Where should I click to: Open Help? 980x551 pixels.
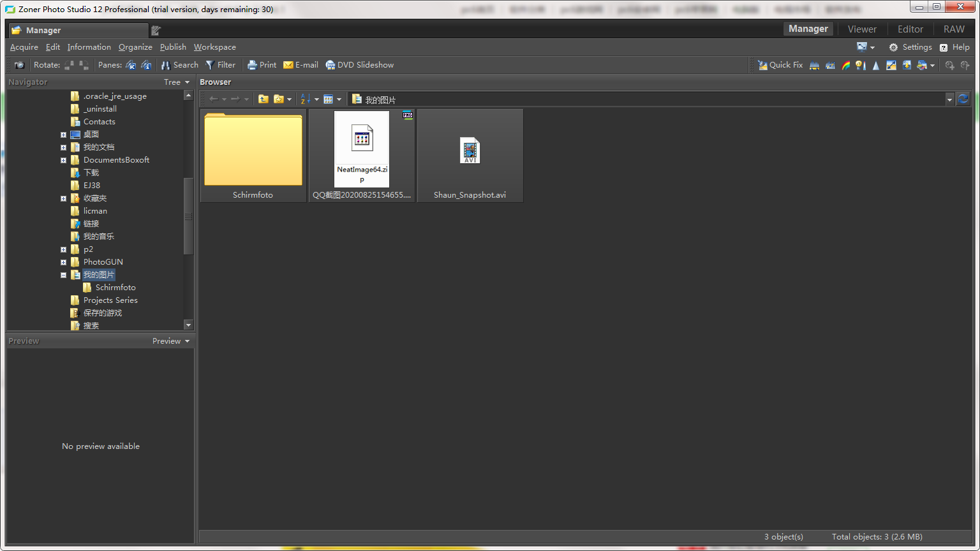(954, 47)
